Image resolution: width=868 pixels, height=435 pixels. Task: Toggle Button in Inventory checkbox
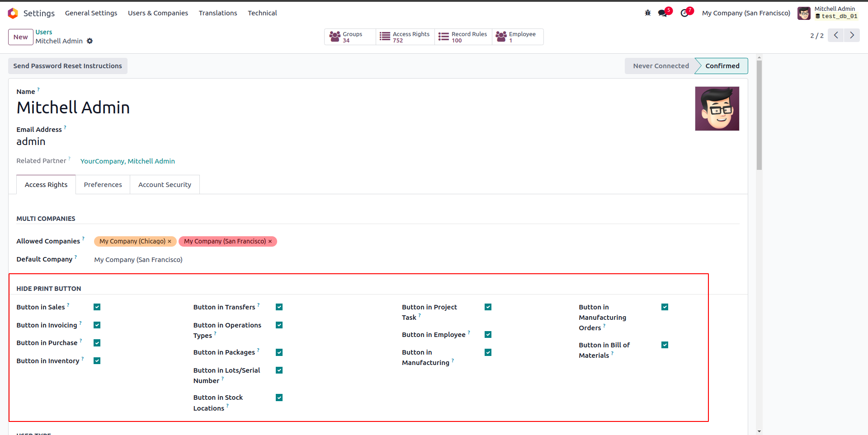97,361
